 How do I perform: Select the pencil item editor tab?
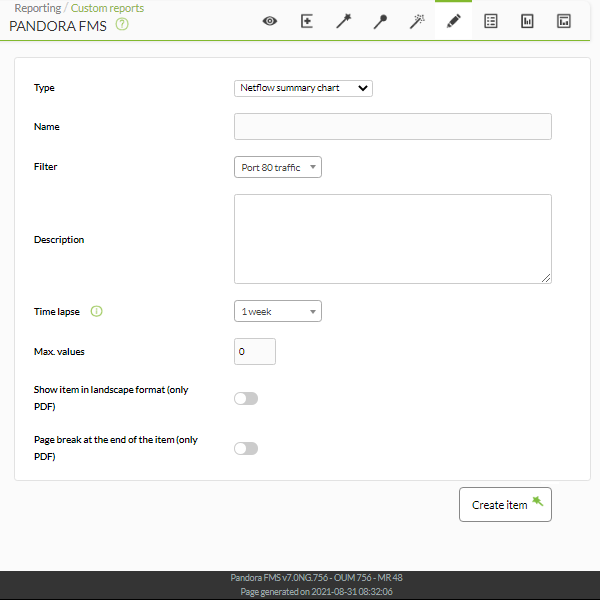tap(453, 21)
